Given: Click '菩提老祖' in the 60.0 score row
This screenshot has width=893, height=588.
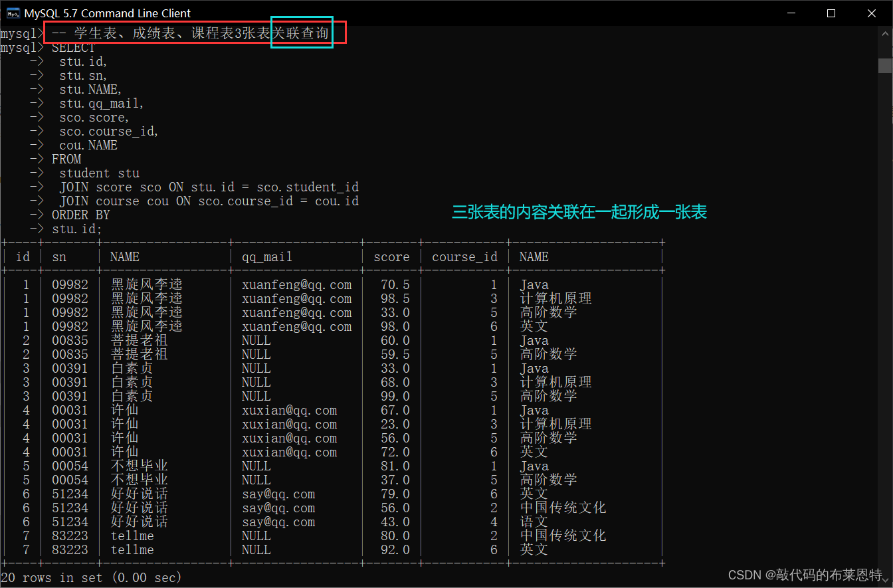Looking at the screenshot, I should coord(139,341).
